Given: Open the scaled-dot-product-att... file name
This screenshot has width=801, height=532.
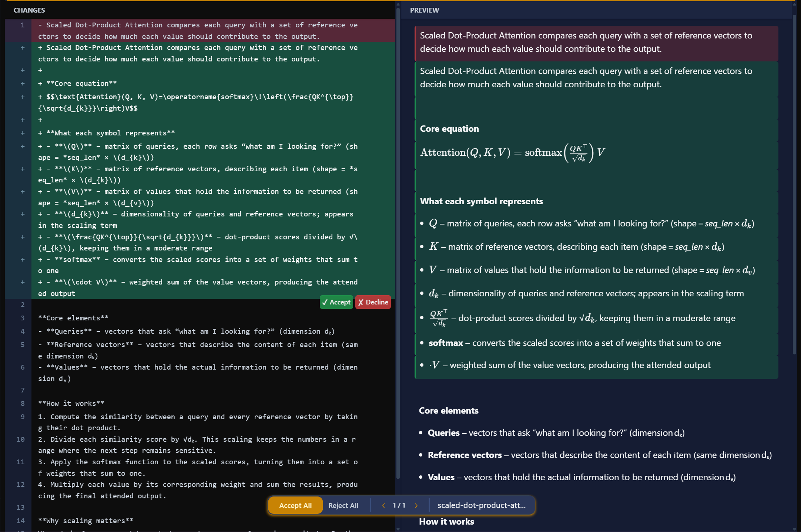Looking at the screenshot, I should [x=482, y=505].
